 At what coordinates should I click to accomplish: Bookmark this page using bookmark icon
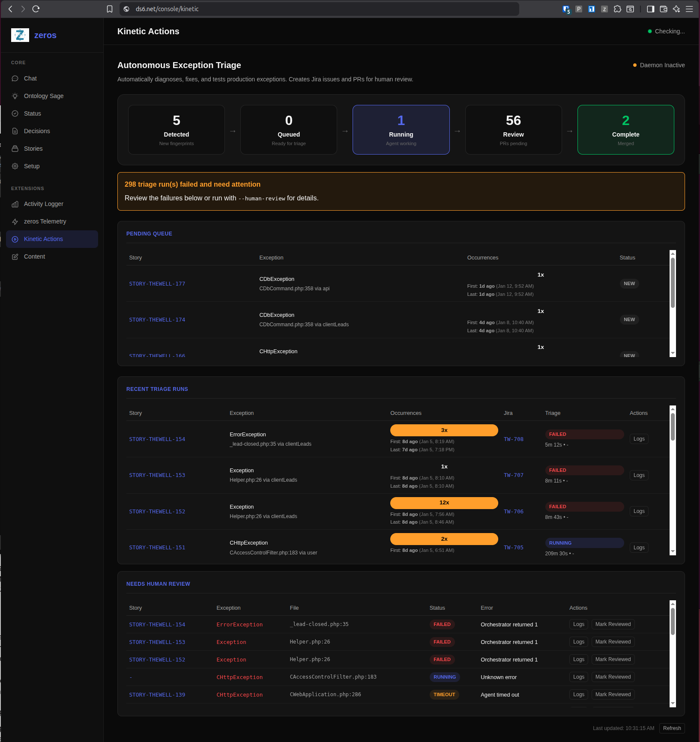point(110,9)
